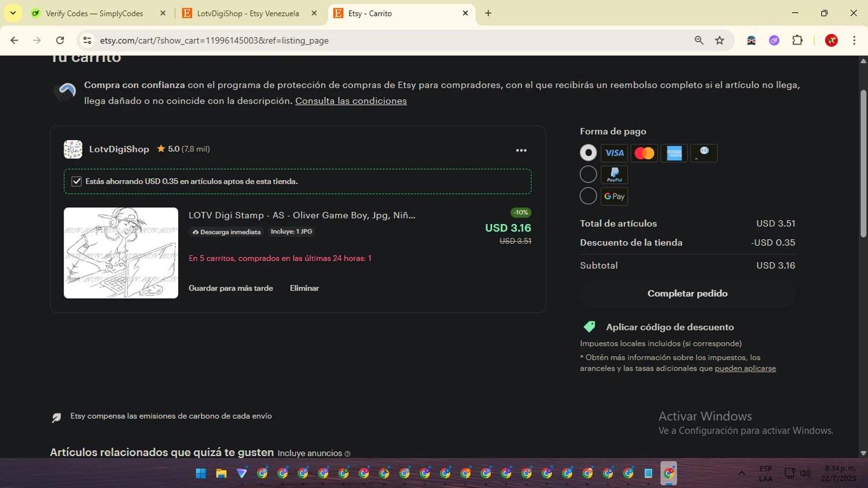This screenshot has height=488, width=868.
Task: Click the shop rating 5.0 (7,8 mil)
Action: click(183, 149)
